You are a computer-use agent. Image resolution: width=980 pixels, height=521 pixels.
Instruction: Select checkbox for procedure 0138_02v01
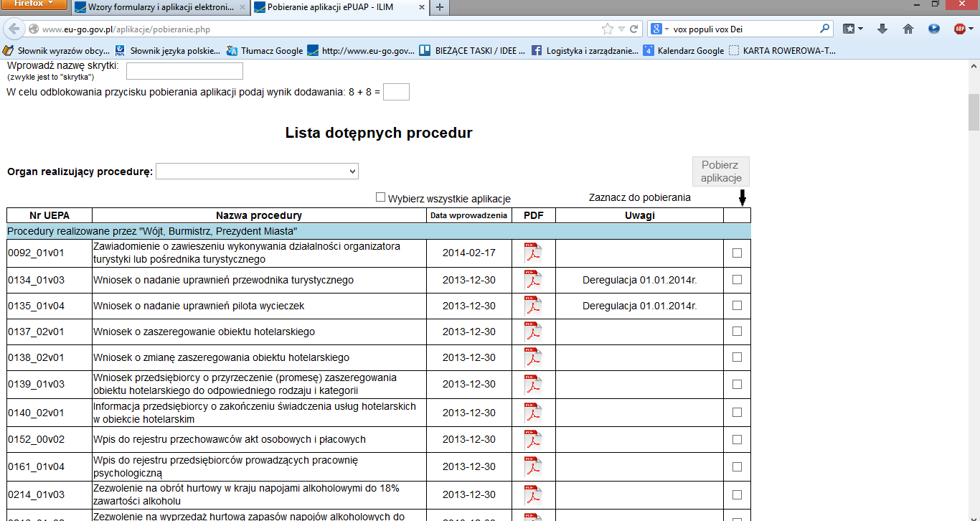point(737,357)
